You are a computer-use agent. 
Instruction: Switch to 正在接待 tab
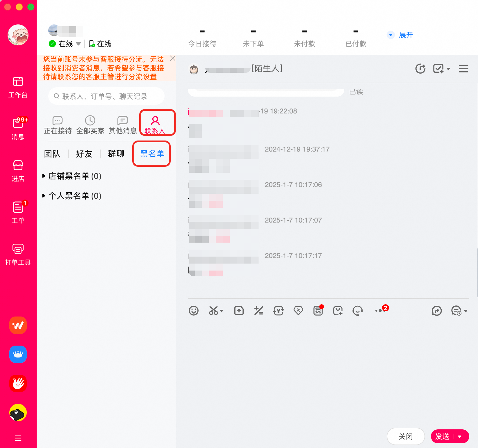(x=58, y=125)
